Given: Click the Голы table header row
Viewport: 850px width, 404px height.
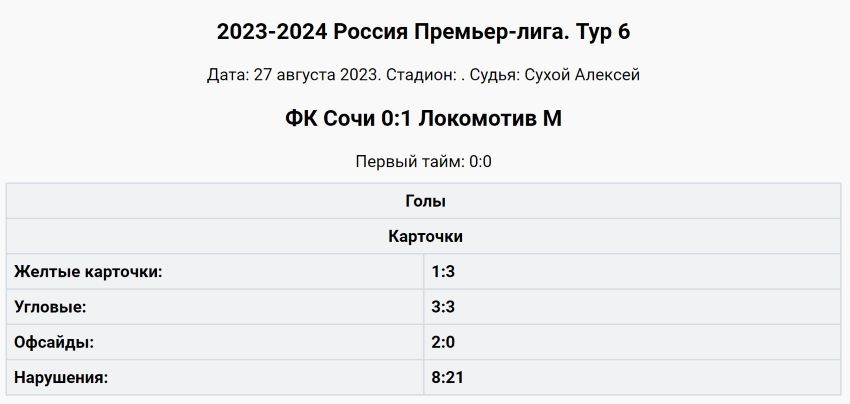Looking at the screenshot, I should coord(424,200).
